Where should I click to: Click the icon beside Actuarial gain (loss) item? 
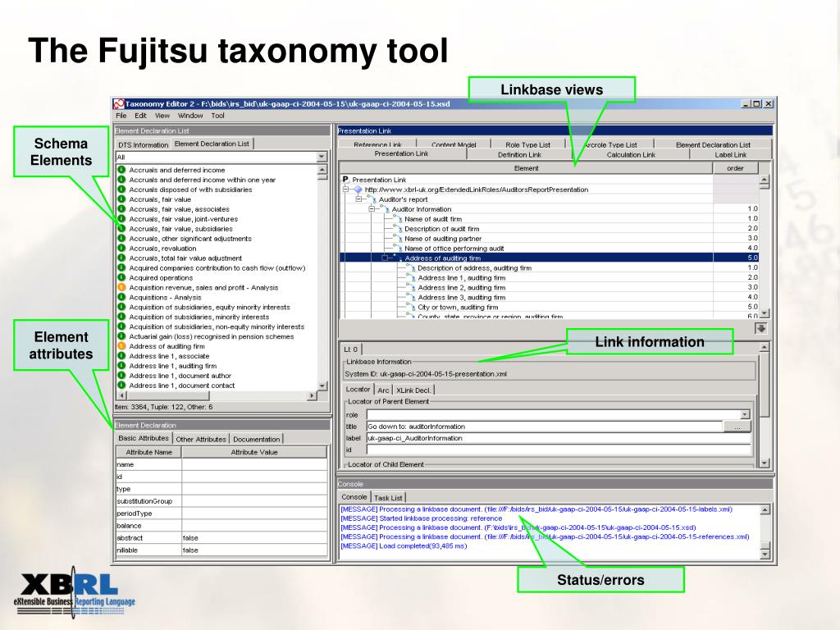pyautogui.click(x=121, y=336)
